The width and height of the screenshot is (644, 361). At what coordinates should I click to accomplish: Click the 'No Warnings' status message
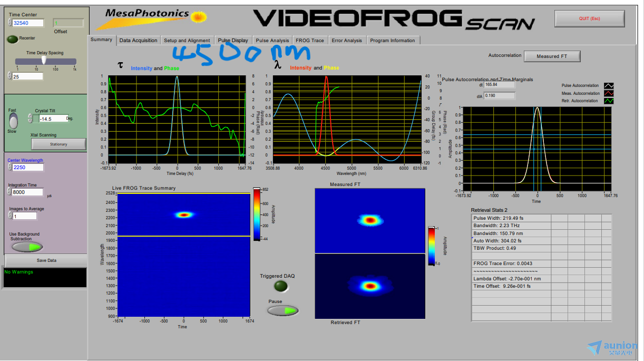(x=19, y=272)
